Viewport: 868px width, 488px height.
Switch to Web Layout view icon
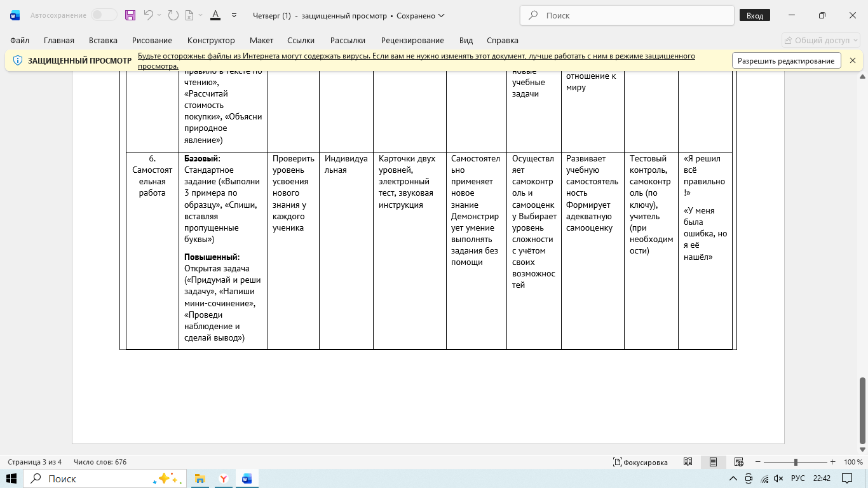(738, 462)
